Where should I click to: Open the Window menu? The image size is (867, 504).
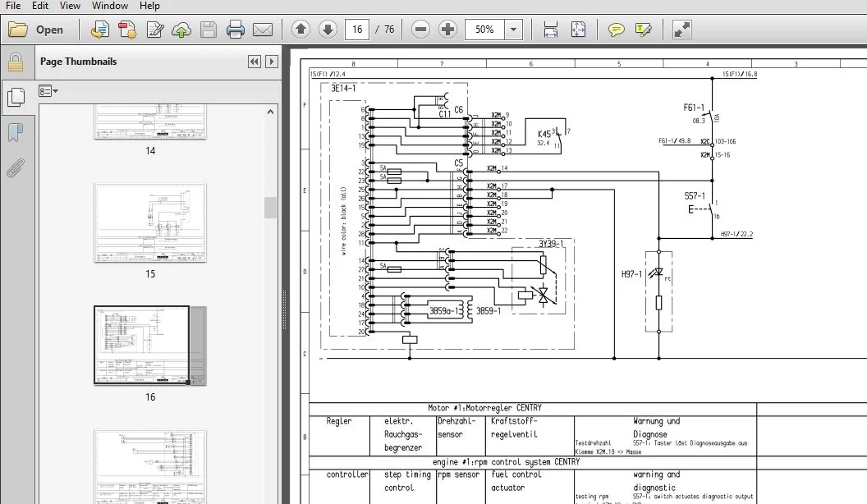pyautogui.click(x=109, y=6)
